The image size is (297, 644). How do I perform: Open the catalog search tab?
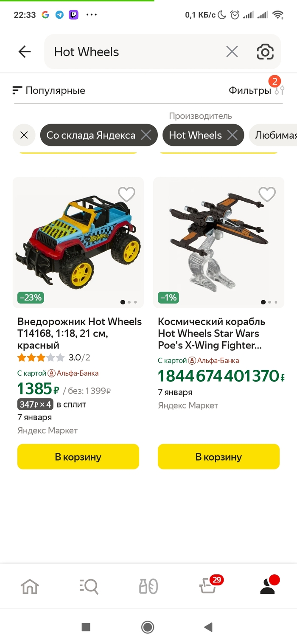89,586
